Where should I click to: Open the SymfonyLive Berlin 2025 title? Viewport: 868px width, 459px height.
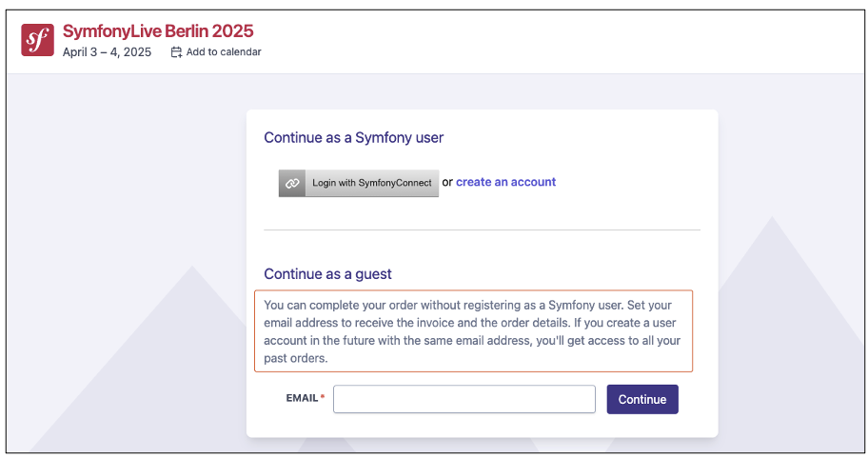click(x=158, y=31)
